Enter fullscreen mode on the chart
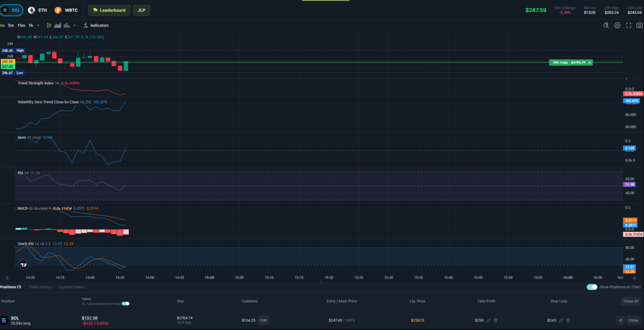Viewport: 644px width, 330px height. tap(629, 25)
